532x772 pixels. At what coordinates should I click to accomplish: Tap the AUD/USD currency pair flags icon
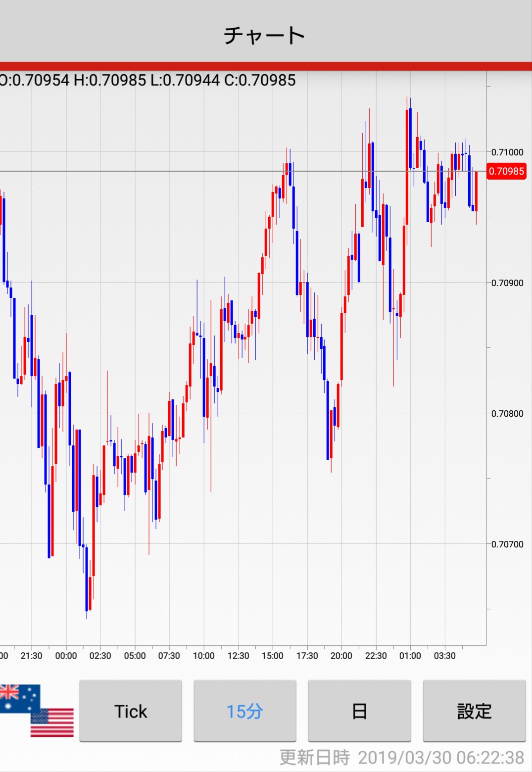tap(37, 711)
